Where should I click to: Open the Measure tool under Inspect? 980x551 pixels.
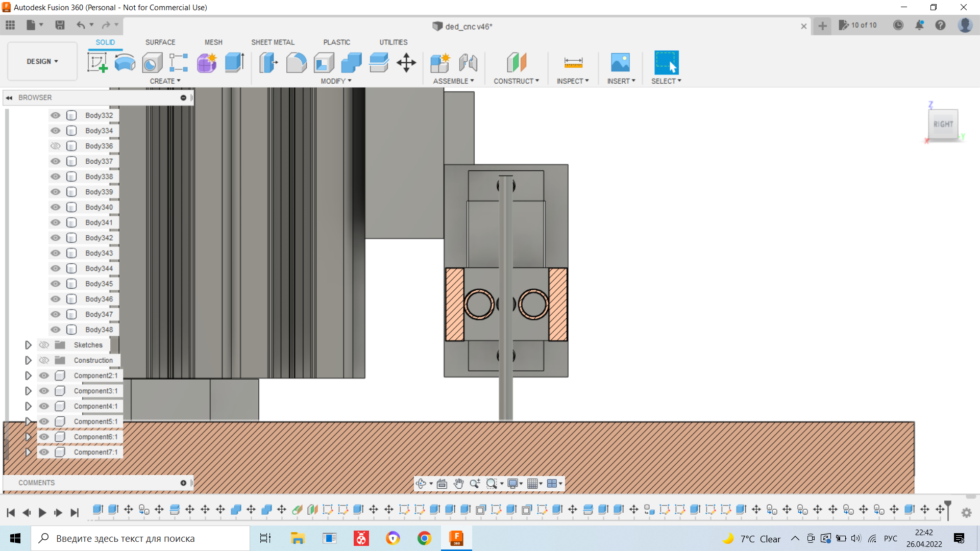coord(573,63)
